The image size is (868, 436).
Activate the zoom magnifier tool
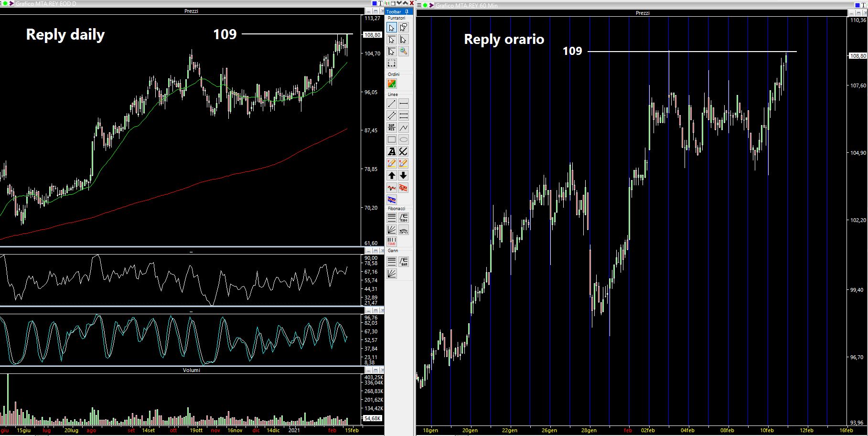click(x=404, y=52)
